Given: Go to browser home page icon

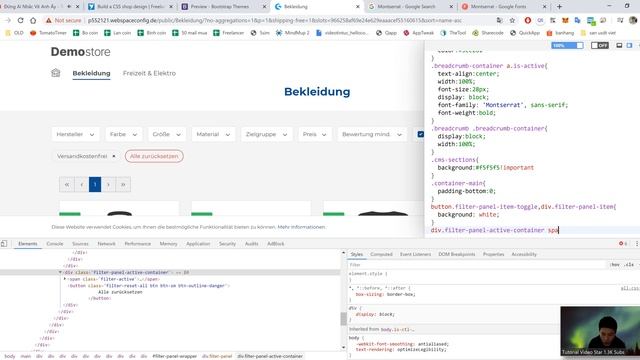Looking at the screenshot, I should [x=33, y=20].
